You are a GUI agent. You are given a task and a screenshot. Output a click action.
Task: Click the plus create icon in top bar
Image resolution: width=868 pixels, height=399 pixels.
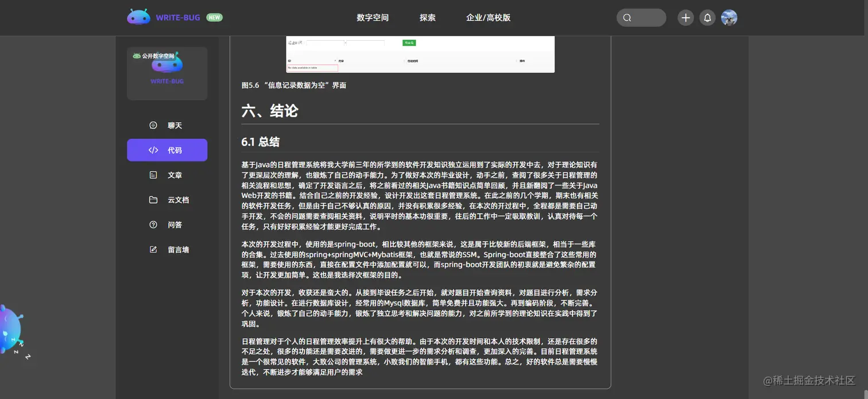685,17
